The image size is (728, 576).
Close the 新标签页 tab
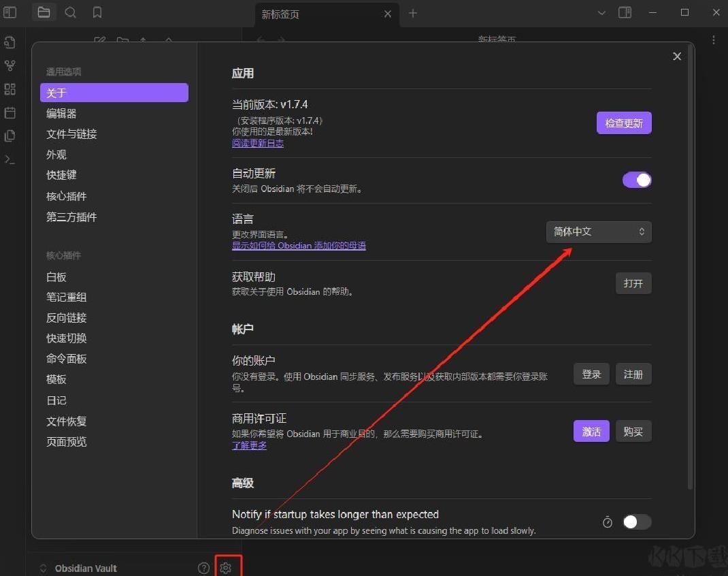[x=388, y=14]
